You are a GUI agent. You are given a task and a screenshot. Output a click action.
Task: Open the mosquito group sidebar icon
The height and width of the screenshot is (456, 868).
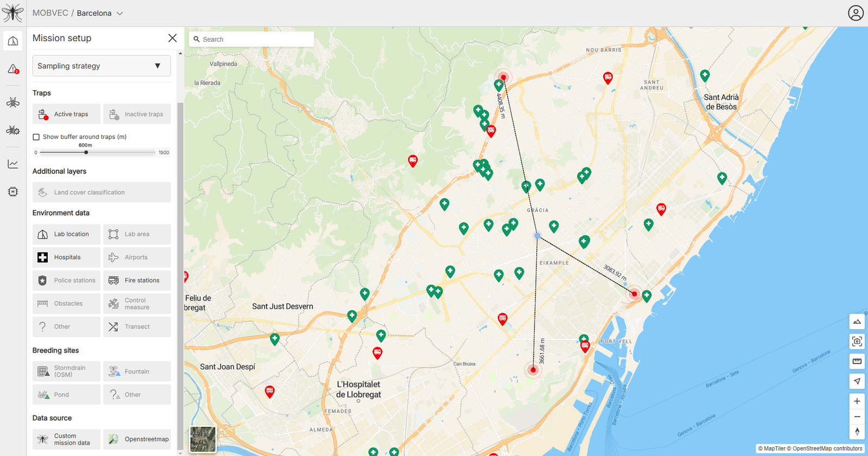(x=13, y=130)
